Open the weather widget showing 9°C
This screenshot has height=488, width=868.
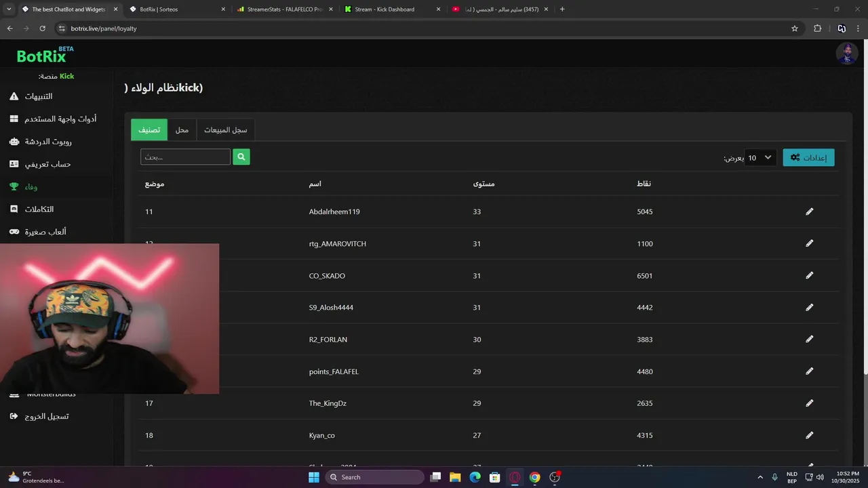[x=35, y=477]
